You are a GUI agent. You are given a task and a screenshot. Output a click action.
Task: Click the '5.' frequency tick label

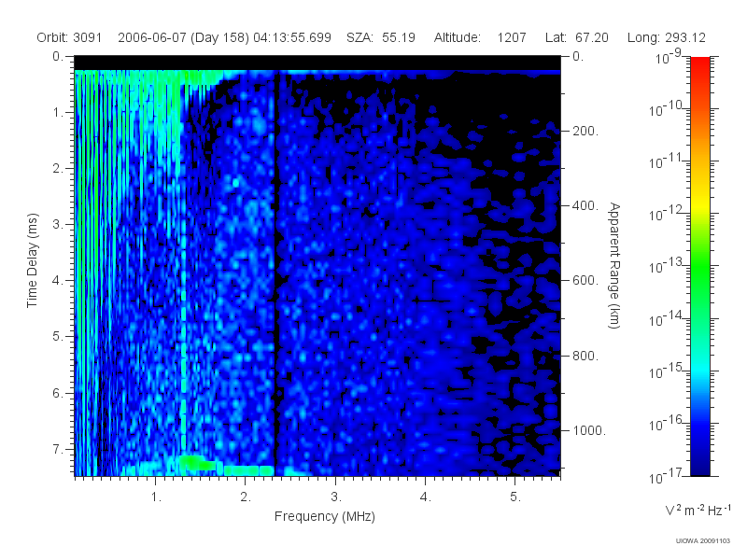coord(515,497)
